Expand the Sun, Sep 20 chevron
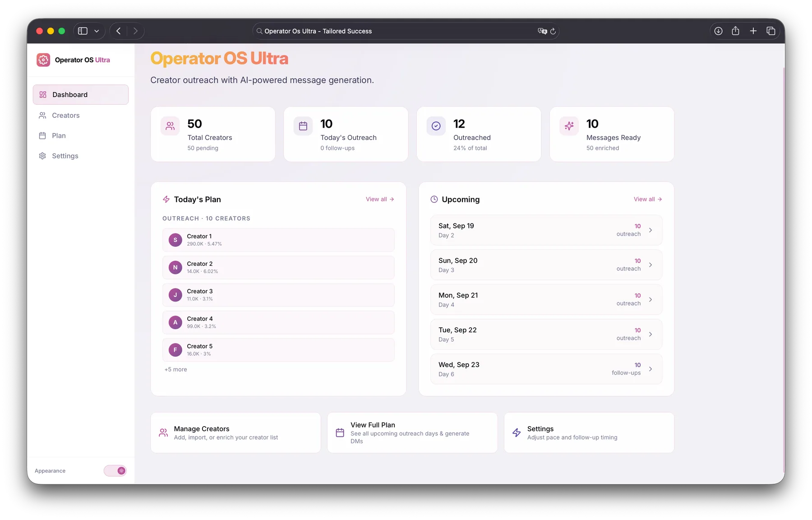The height and width of the screenshot is (520, 812). 651,265
